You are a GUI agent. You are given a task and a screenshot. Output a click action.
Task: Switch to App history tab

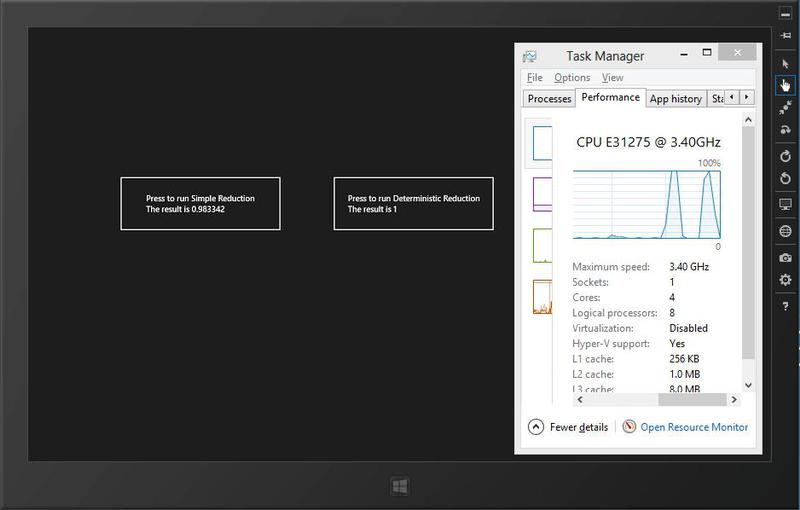676,98
